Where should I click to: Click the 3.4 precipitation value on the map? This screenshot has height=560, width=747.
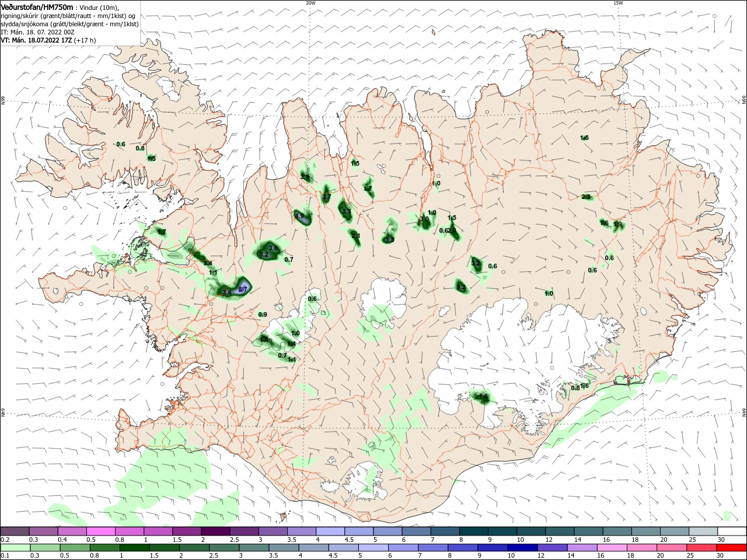tap(207, 263)
